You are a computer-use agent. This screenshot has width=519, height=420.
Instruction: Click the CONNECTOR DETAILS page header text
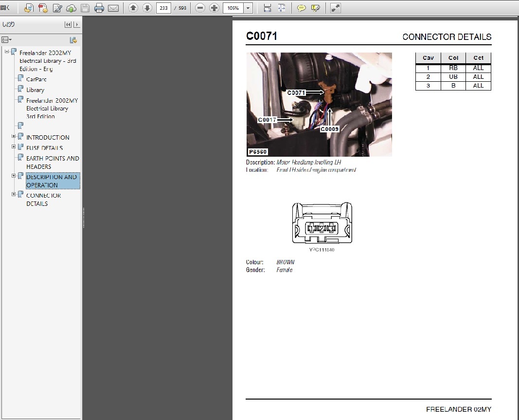tap(447, 37)
